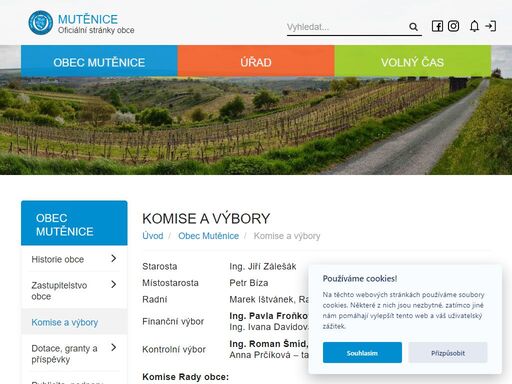This screenshot has width=512, height=384.
Task: Click the Souhlasím cookie button
Action: [362, 353]
